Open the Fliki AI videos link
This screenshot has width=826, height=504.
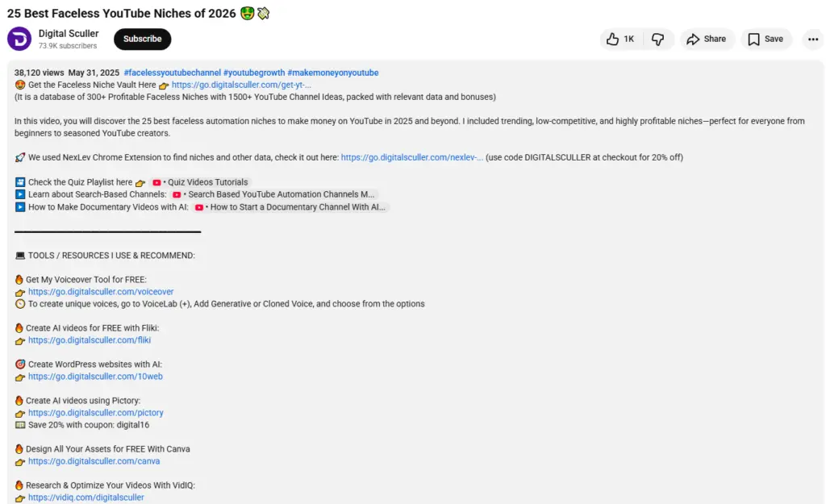(x=89, y=340)
